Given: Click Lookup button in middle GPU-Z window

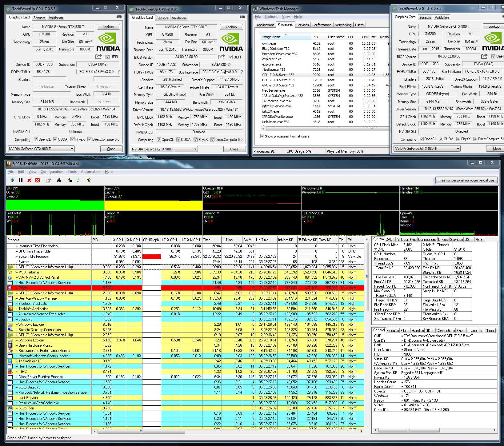Looking at the screenshot, I should click(231, 27).
